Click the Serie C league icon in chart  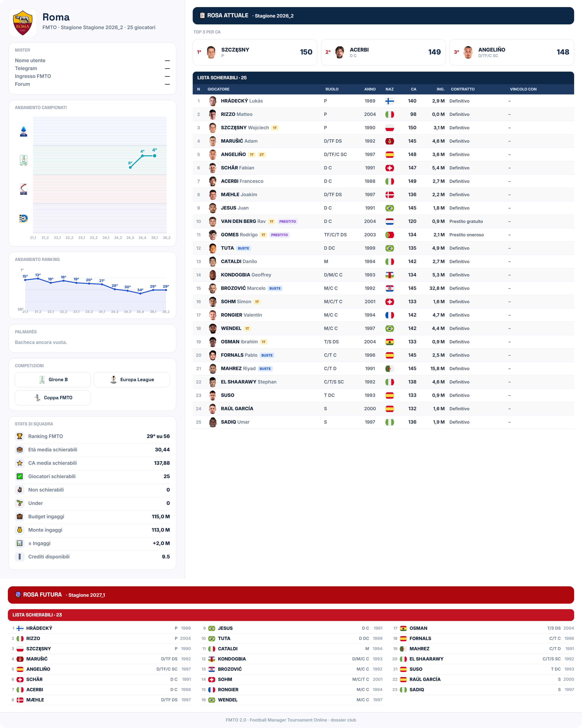(23, 189)
